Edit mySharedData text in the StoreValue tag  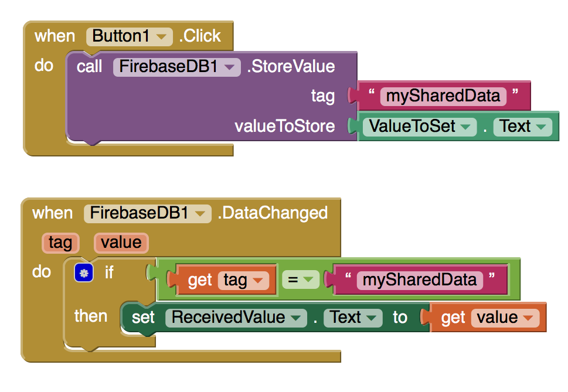443,96
